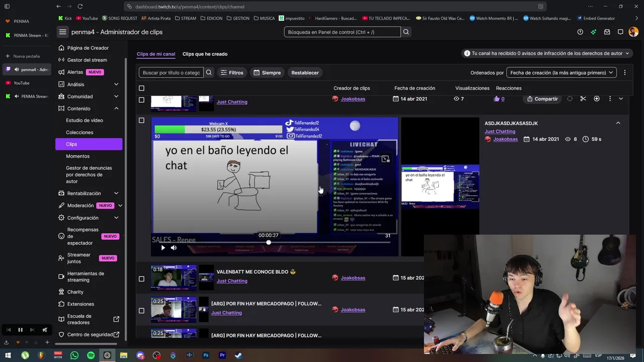Click the scissors edit icon on 14 abr 2021 row
The image size is (644, 362).
pyautogui.click(x=583, y=99)
